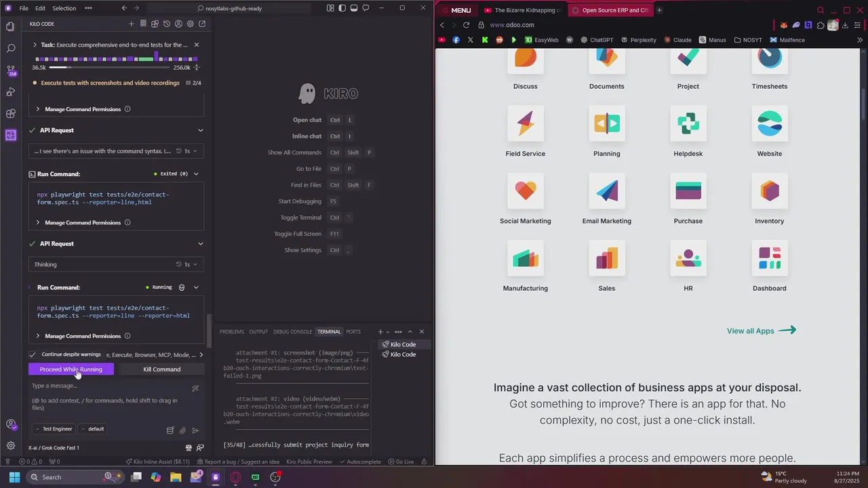Toggle the auto-approve checkbox above Proceed button
This screenshot has height=488, width=868.
(33, 354)
